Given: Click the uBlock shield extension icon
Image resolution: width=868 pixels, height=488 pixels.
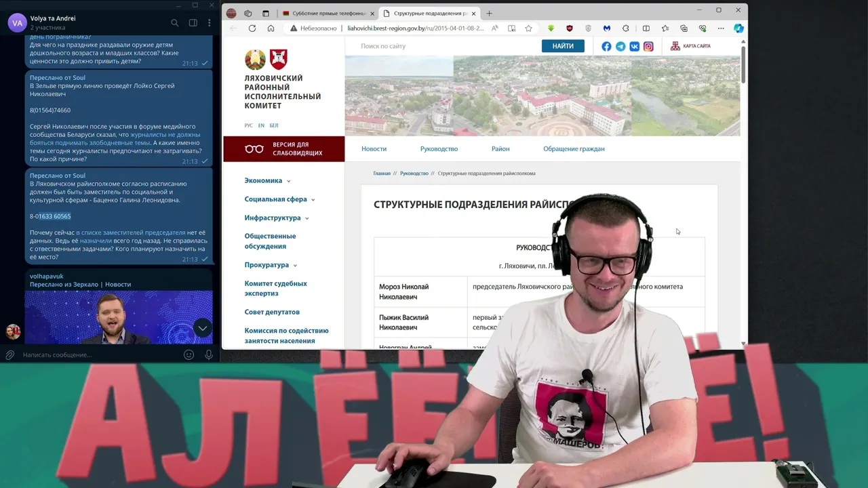Looking at the screenshot, I should (x=569, y=28).
